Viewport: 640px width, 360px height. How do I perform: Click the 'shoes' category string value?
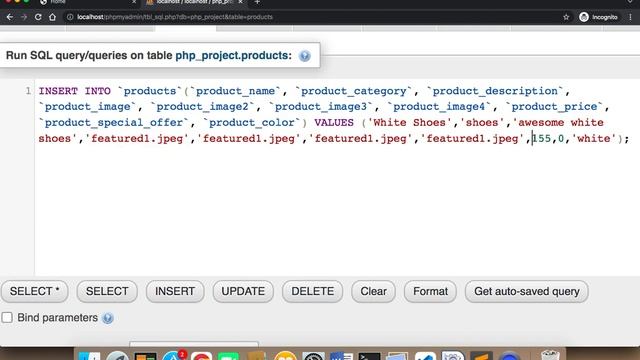(x=482, y=122)
